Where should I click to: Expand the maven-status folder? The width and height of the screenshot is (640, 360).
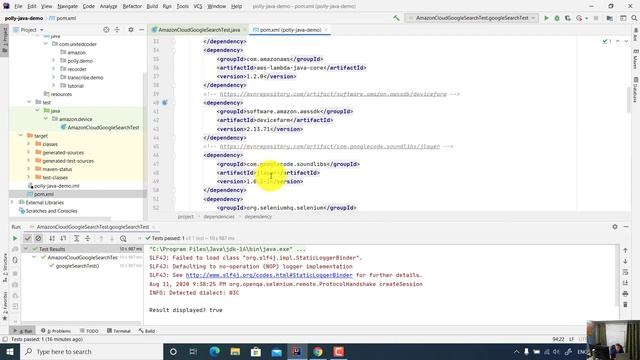click(29, 169)
